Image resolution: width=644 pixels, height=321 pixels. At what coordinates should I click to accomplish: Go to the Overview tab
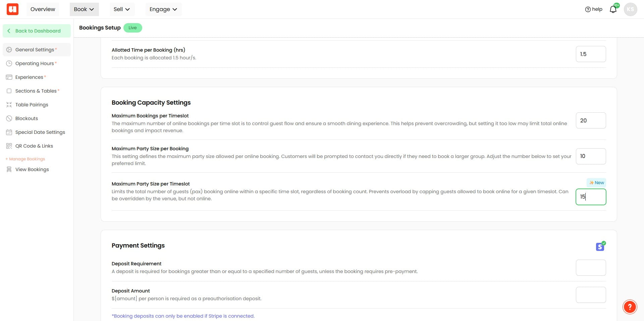[43, 9]
